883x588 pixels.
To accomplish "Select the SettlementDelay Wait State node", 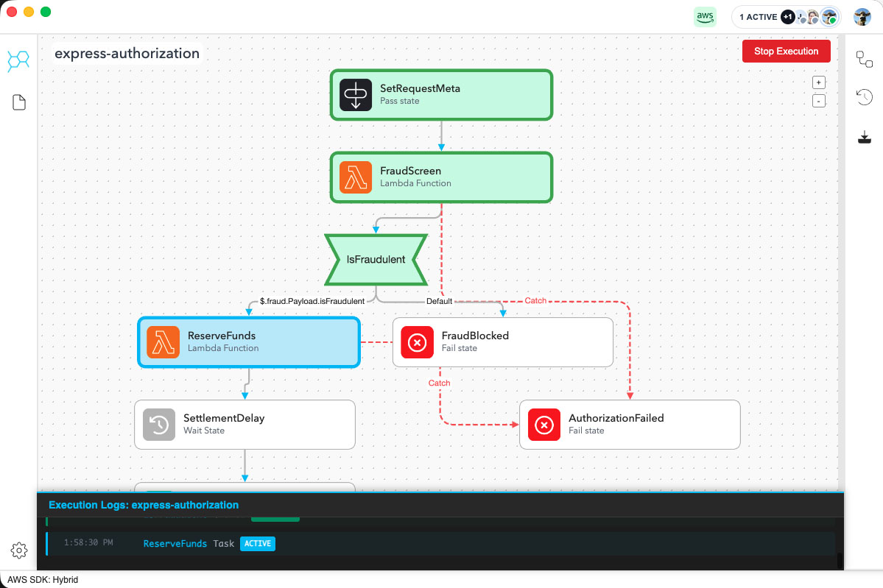I will (245, 425).
